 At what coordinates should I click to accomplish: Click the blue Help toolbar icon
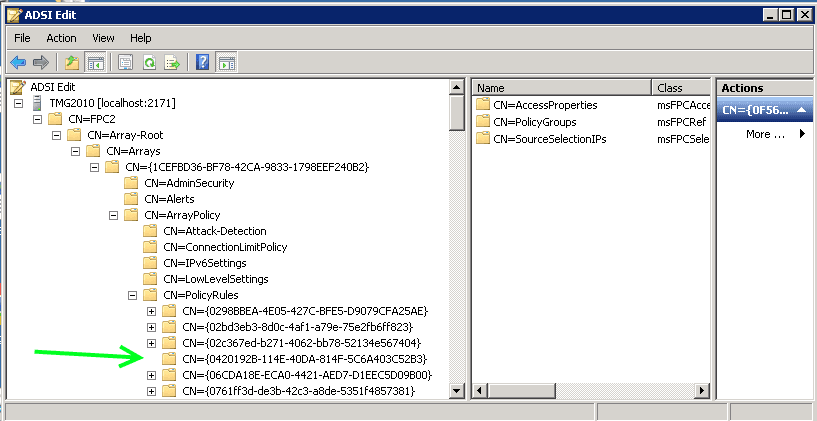click(202, 63)
